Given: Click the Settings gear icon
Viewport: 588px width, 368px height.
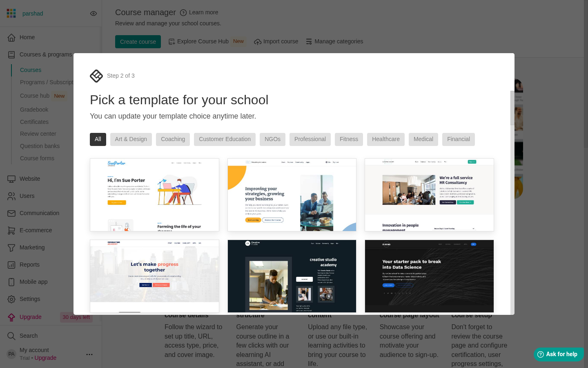Looking at the screenshot, I should click(11, 299).
